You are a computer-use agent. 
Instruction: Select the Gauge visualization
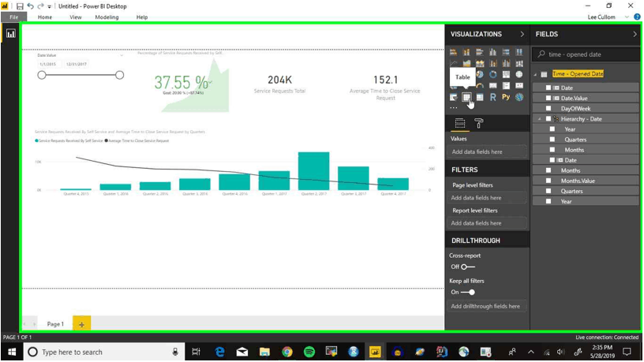point(479,86)
